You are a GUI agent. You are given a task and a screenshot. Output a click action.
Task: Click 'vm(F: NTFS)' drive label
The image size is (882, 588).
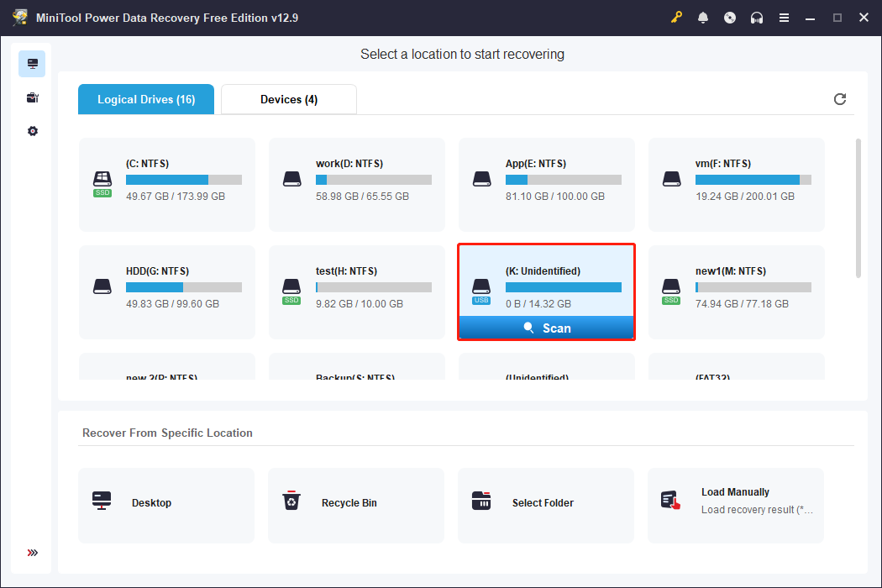click(x=722, y=164)
